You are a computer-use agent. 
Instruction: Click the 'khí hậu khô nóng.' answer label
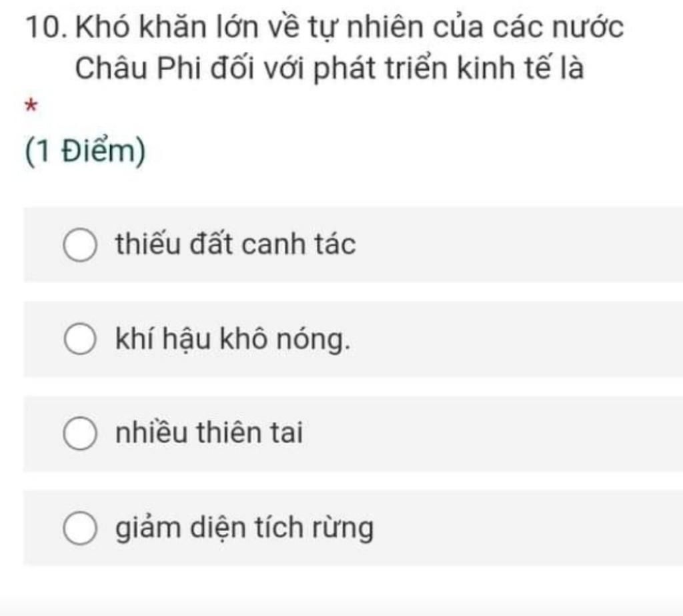233,339
